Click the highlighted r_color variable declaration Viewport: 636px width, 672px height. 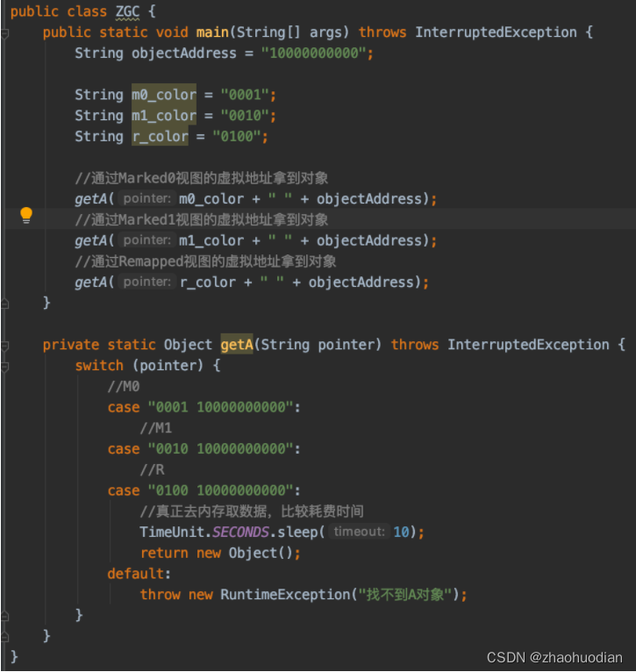(160, 136)
